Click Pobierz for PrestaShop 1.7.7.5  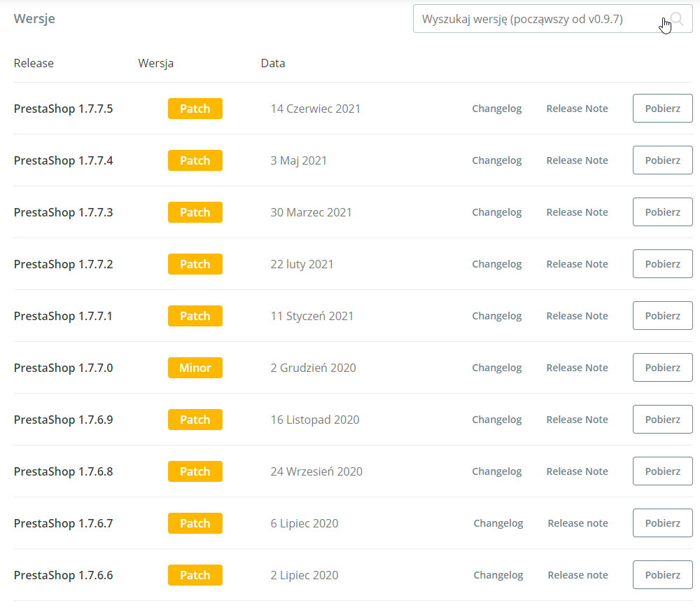tap(661, 109)
